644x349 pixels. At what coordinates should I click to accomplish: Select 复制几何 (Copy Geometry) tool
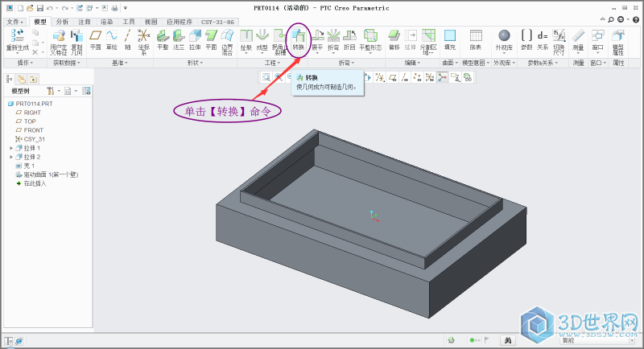point(76,42)
